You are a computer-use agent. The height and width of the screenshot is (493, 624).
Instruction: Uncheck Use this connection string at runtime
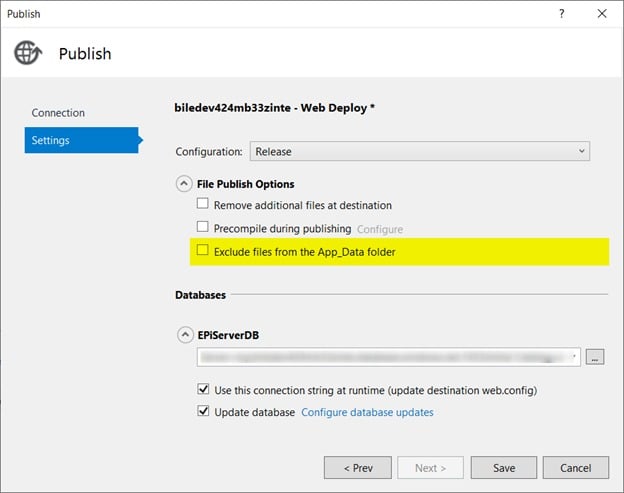203,388
